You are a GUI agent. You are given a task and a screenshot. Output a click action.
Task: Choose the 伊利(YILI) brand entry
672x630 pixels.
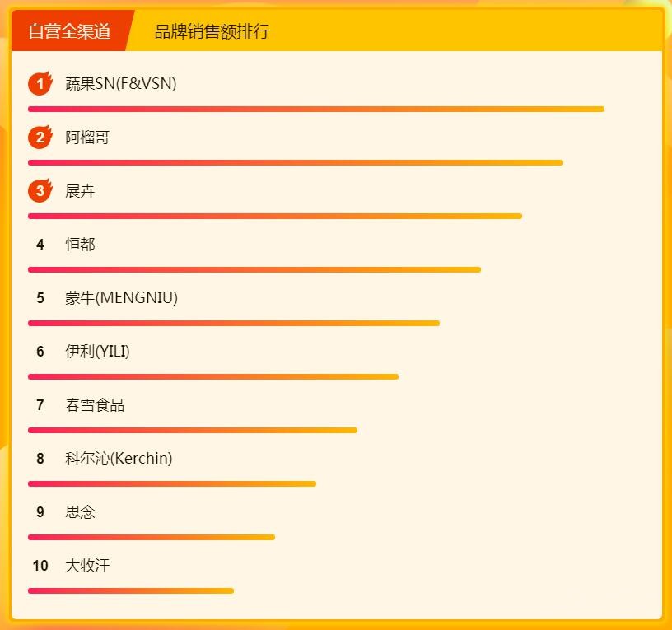coord(97,352)
